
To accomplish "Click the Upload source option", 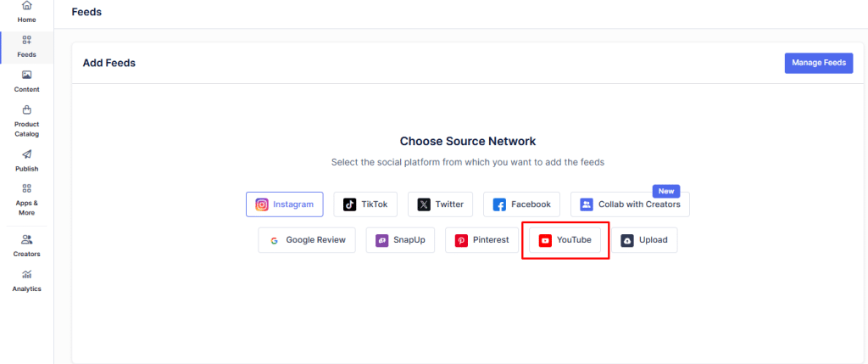I will pos(644,240).
